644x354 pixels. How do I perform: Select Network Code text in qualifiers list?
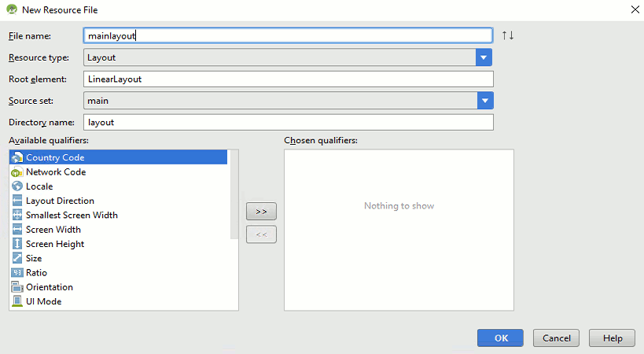56,172
